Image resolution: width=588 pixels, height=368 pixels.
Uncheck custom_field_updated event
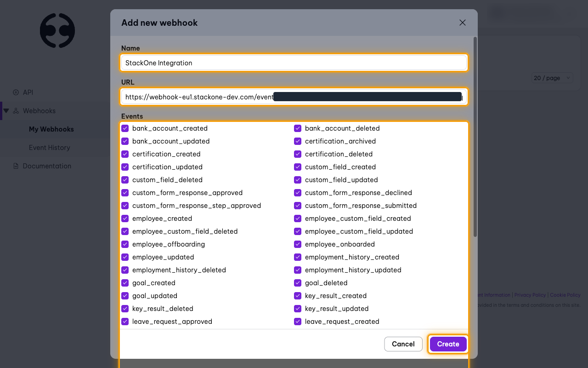point(298,180)
